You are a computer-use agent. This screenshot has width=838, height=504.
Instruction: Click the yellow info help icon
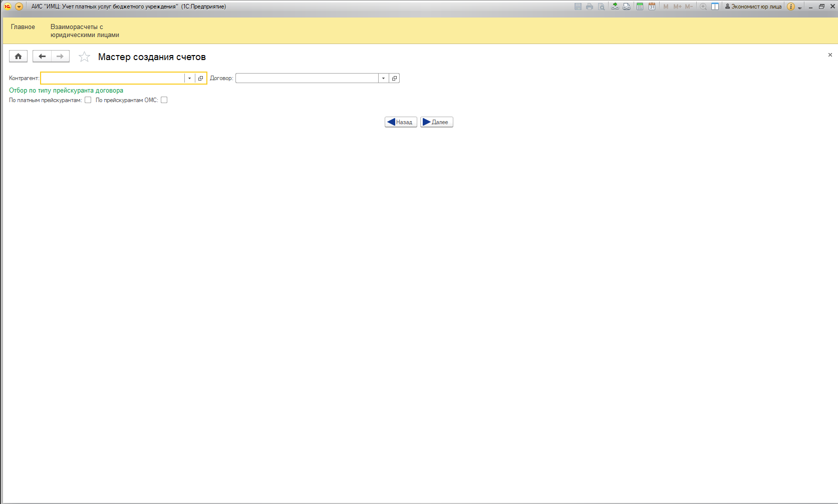pos(790,7)
